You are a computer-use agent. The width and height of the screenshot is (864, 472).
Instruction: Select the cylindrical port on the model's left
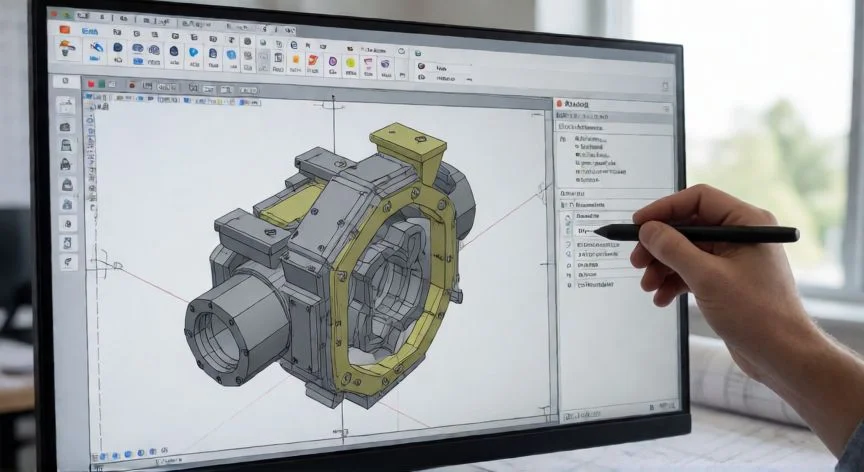point(235,328)
